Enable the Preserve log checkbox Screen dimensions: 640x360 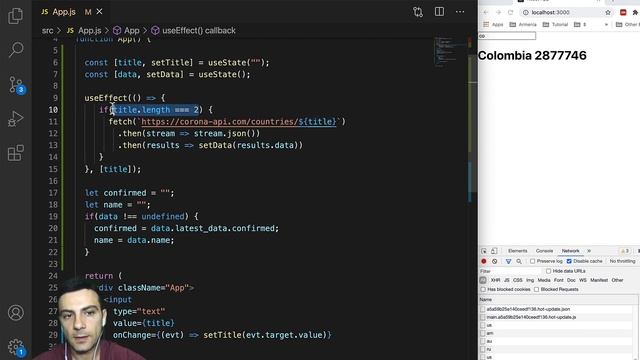click(x=532, y=261)
